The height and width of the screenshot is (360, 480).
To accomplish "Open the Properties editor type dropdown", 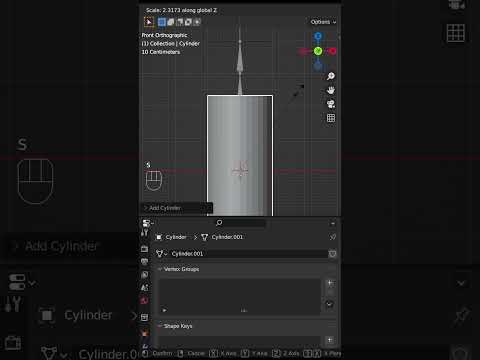I will pos(147,223).
